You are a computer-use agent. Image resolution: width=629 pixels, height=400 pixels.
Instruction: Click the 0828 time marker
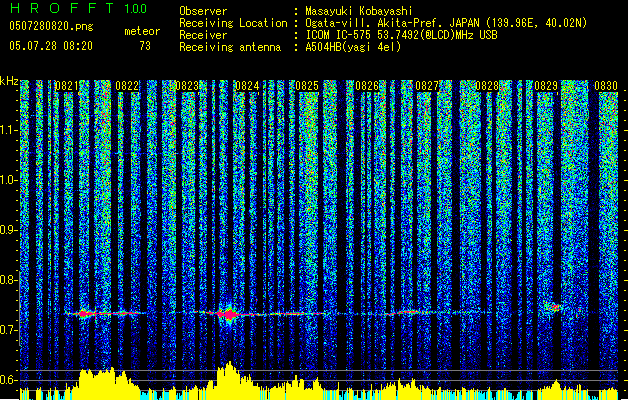tap(487, 86)
